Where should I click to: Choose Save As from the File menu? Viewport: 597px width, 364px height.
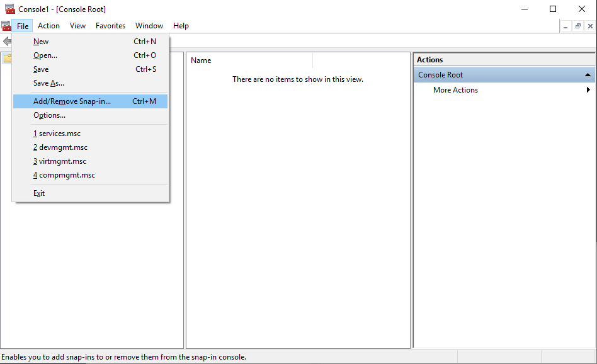(x=47, y=83)
